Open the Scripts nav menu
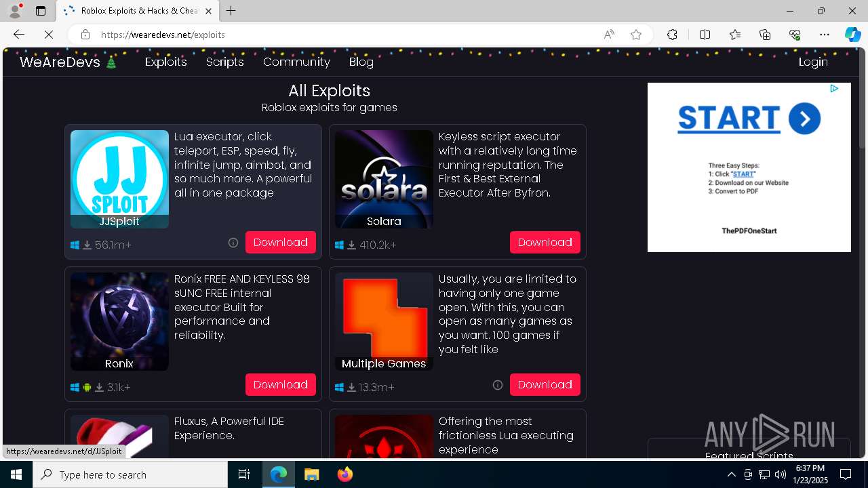This screenshot has height=488, width=868. [225, 62]
